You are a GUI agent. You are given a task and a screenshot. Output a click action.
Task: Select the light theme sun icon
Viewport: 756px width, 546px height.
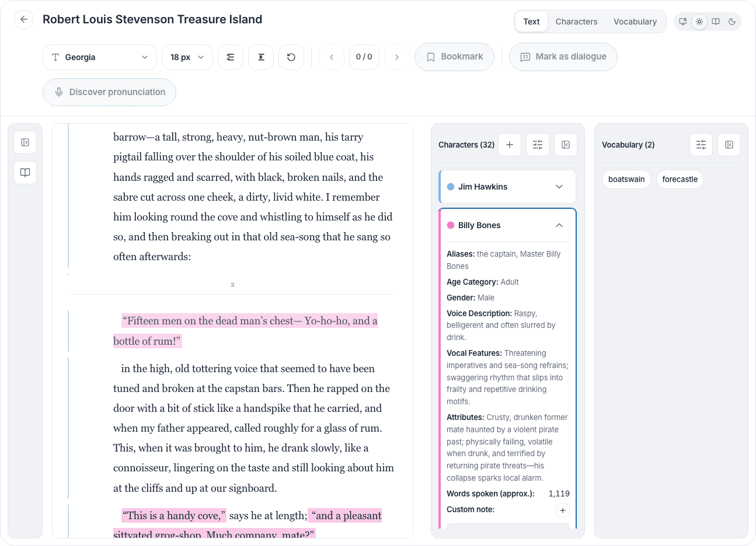click(699, 22)
